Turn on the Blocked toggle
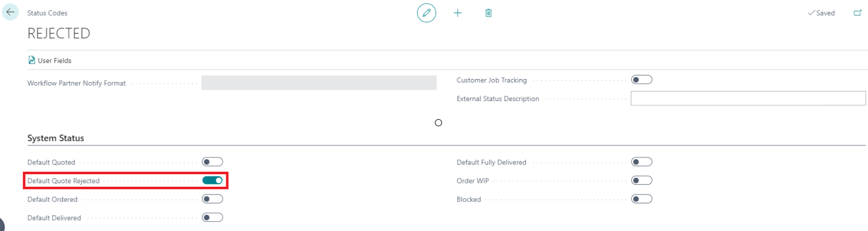Viewport: 868px width, 231px height. [x=642, y=199]
